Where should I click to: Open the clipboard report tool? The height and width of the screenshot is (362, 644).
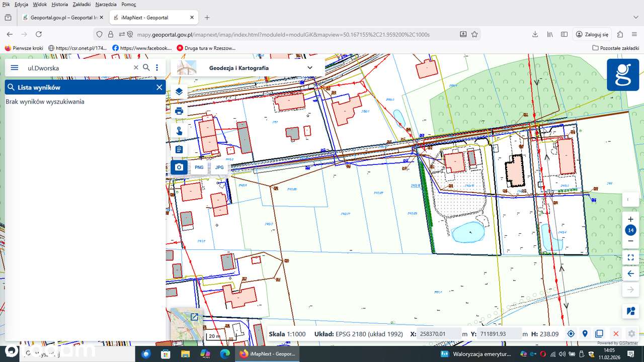point(179,149)
